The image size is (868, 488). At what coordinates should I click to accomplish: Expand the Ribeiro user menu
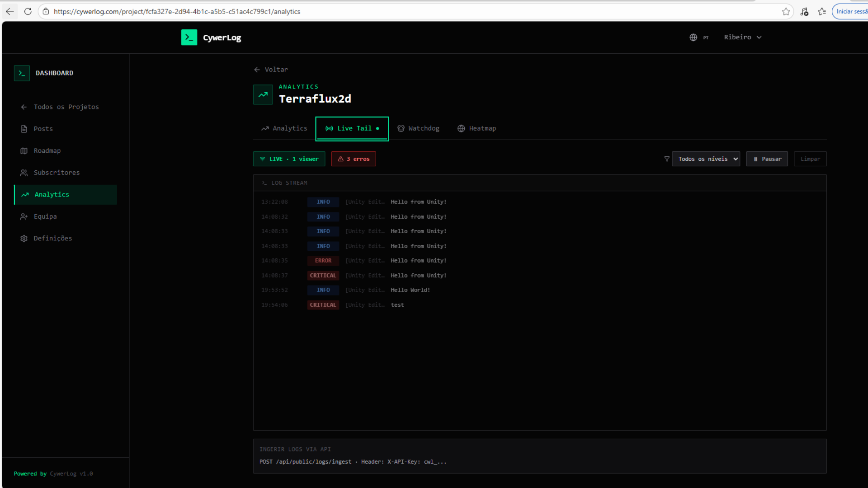[x=742, y=38]
